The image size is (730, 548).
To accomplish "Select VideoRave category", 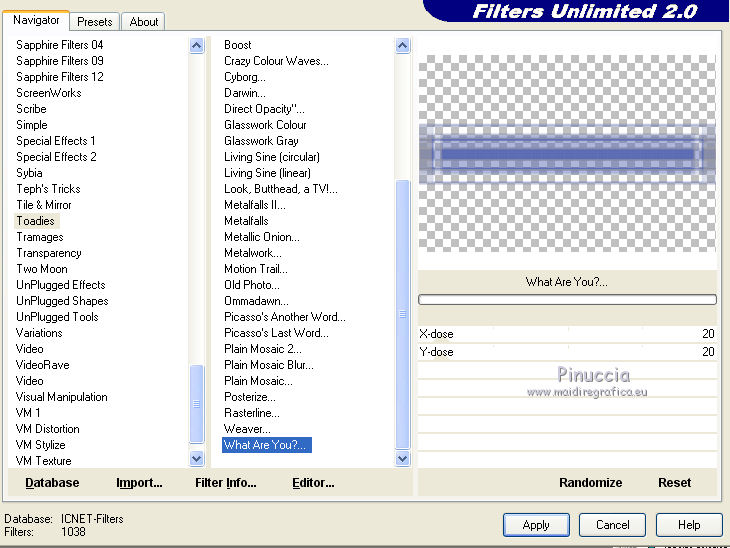I will click(x=43, y=365).
